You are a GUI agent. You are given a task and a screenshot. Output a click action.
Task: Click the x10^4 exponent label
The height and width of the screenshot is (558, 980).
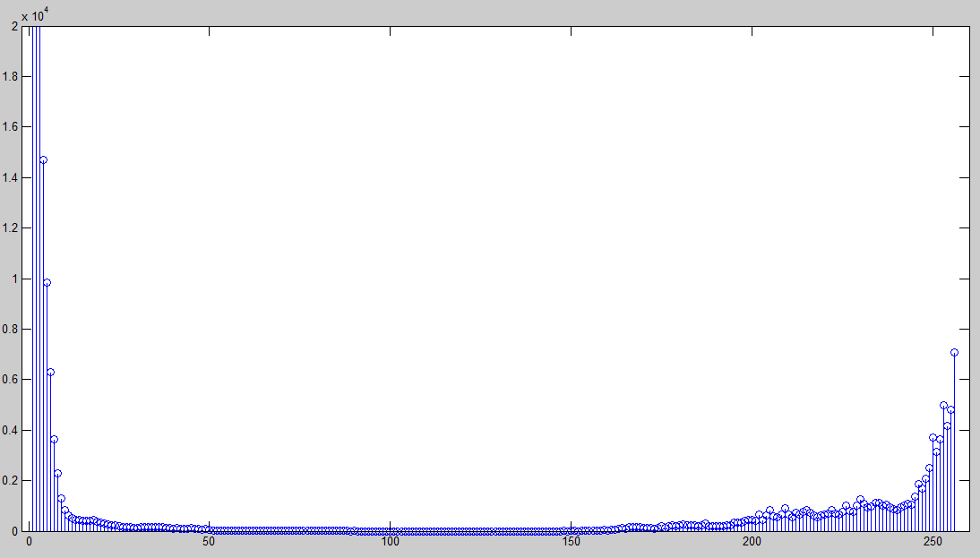35,15
